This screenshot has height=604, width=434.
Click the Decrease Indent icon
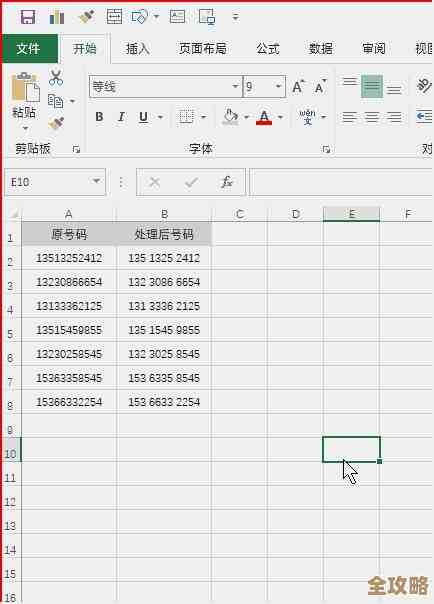424,116
